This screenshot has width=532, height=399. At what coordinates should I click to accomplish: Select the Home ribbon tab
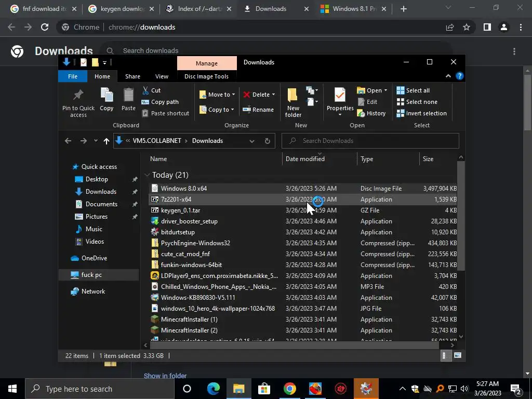(x=102, y=76)
